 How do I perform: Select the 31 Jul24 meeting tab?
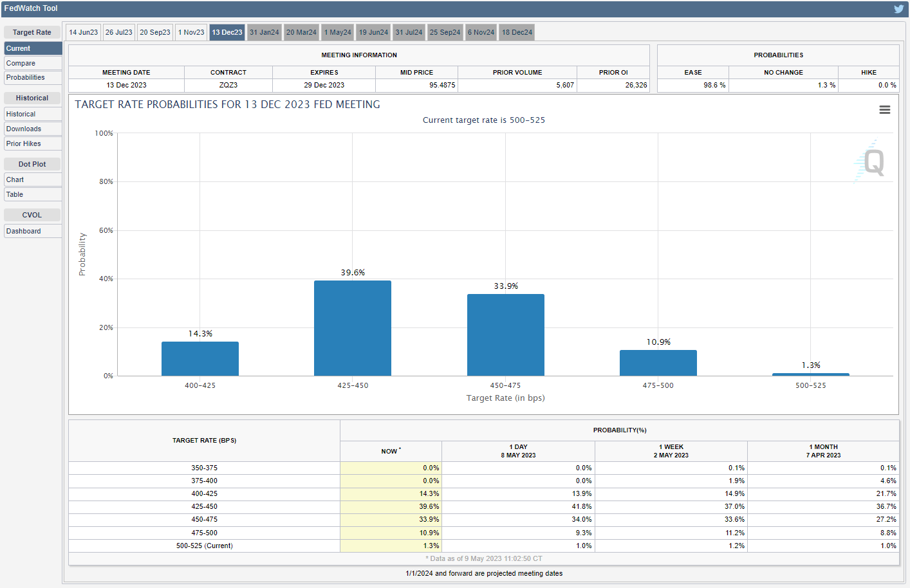tap(409, 32)
